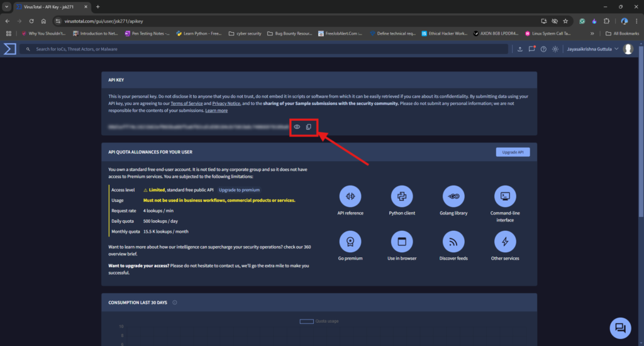Screen dimensions: 644x346
Task: Open a new browser tab
Action: click(x=97, y=6)
